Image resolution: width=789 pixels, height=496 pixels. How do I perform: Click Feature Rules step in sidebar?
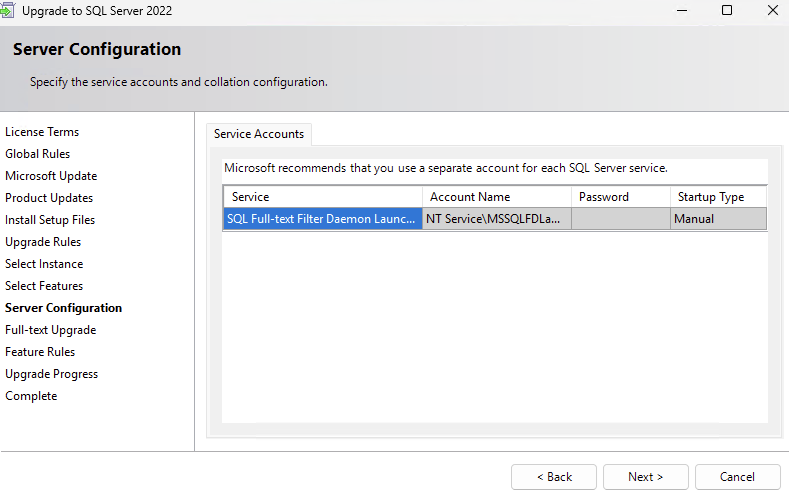(40, 352)
